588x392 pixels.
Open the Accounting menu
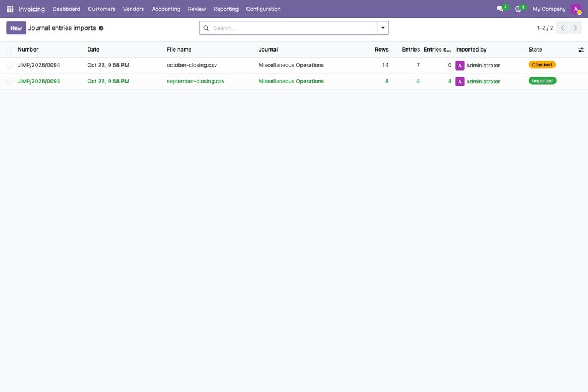click(x=166, y=9)
